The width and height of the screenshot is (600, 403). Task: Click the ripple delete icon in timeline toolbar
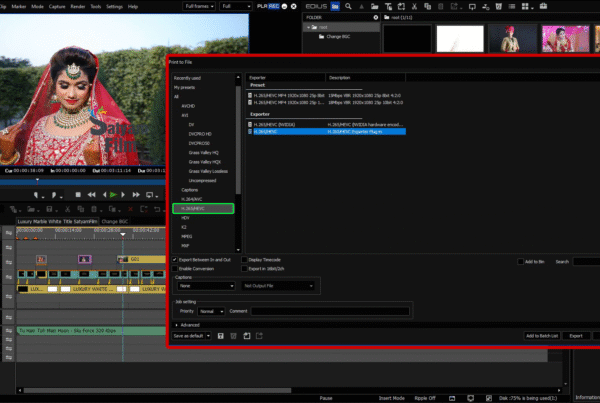(144, 209)
